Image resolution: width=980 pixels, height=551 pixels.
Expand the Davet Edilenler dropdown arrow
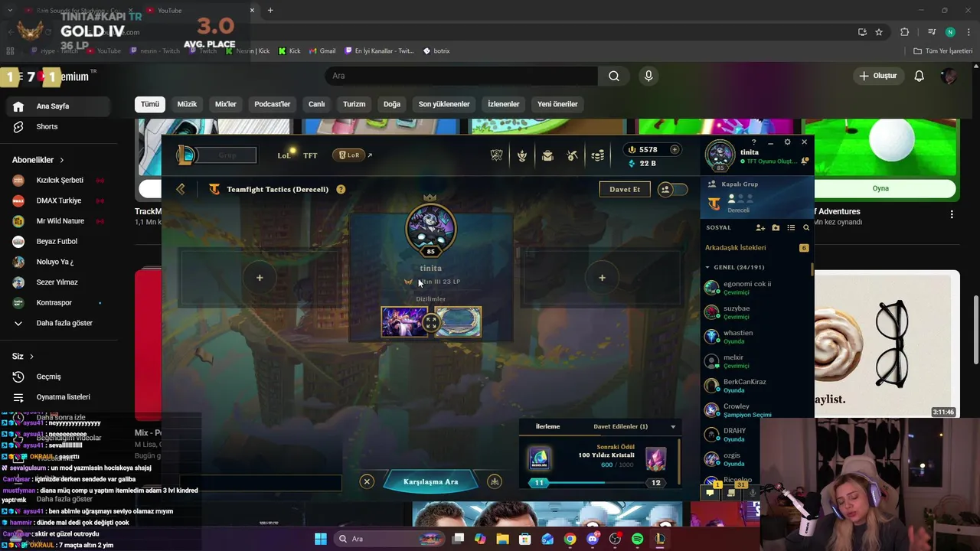(x=673, y=426)
